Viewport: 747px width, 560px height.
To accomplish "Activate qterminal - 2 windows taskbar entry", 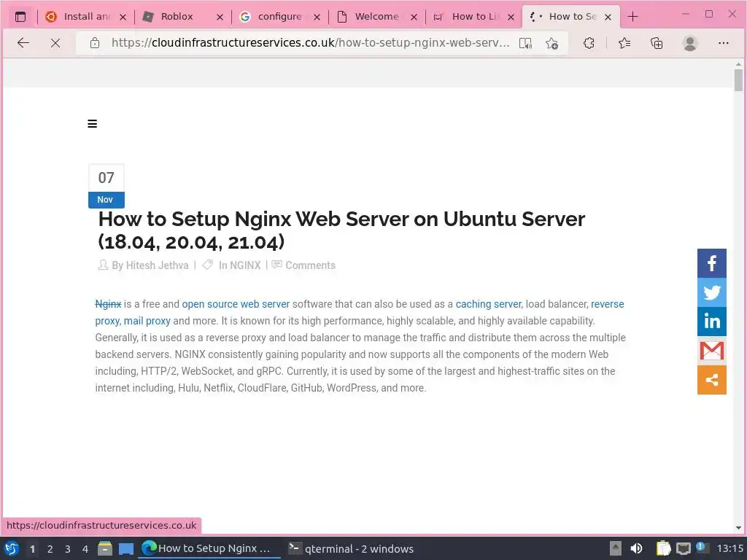I will click(351, 548).
